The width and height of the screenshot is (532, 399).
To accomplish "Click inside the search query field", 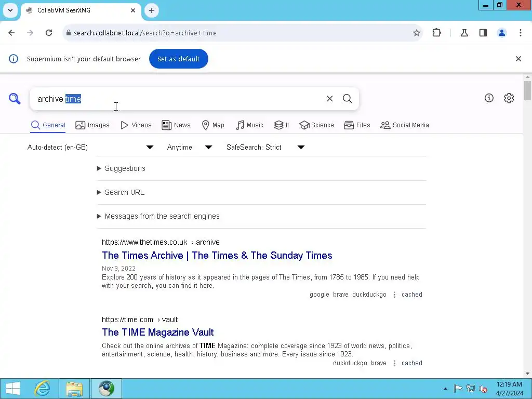I will point(177,99).
